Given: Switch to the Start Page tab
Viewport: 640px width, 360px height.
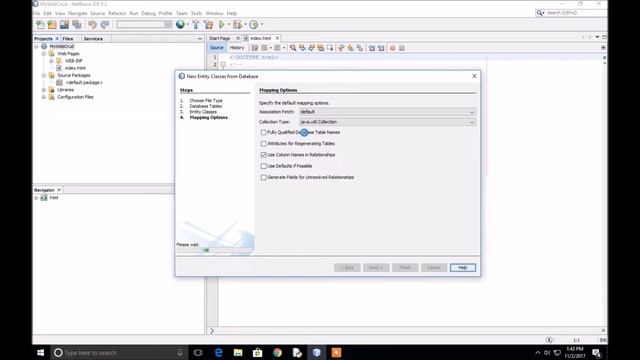Looking at the screenshot, I should (x=220, y=38).
